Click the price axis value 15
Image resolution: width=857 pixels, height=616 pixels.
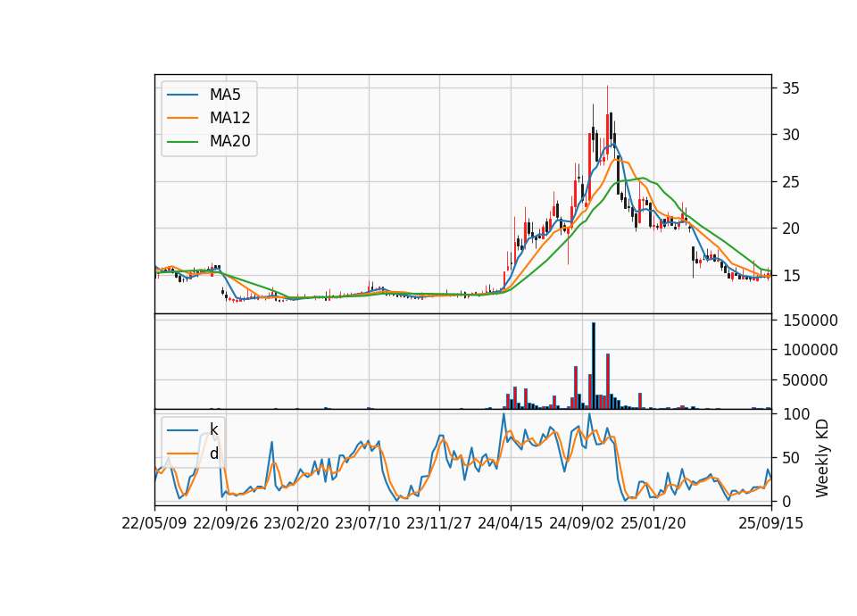click(x=791, y=276)
